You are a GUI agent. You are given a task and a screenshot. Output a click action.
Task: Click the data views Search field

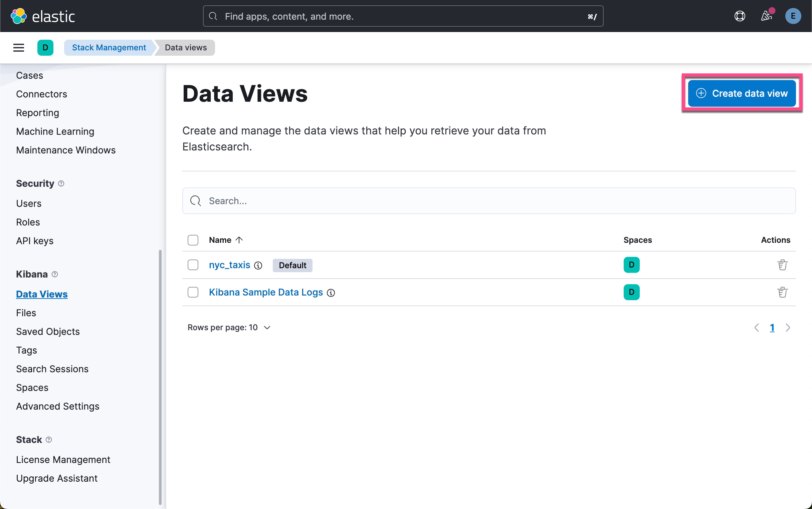pos(404,201)
